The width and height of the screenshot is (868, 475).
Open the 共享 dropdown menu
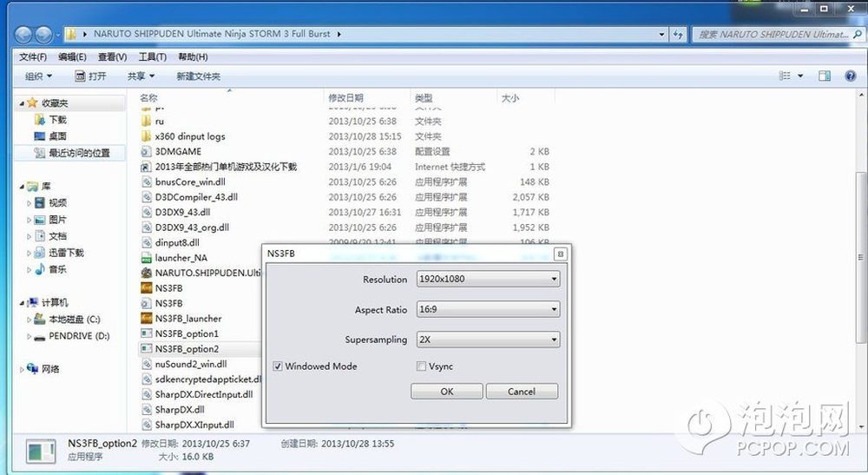pyautogui.click(x=141, y=76)
